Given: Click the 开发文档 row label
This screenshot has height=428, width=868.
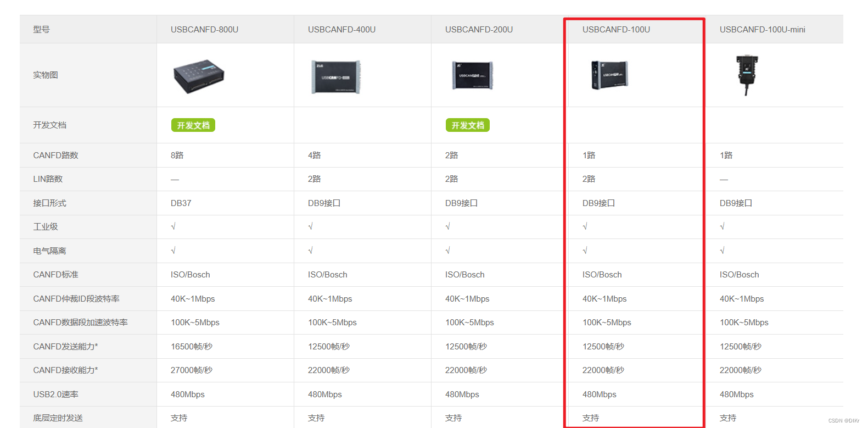Looking at the screenshot, I should coord(49,125).
